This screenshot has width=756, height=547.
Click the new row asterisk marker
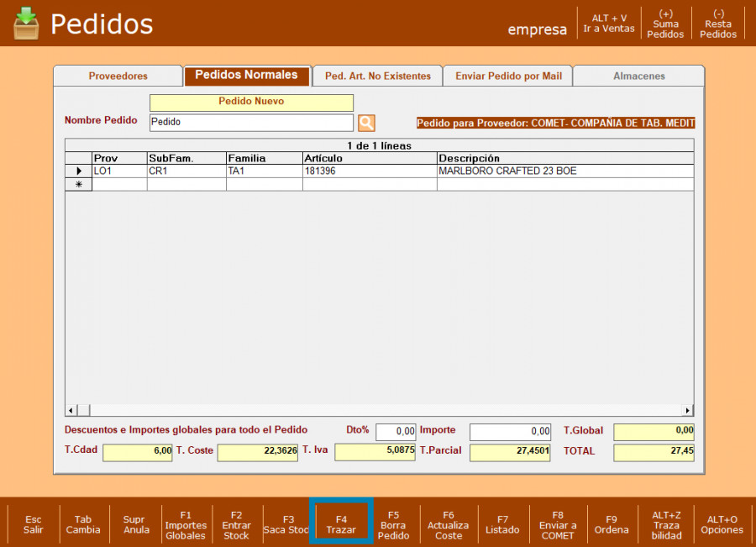78,185
